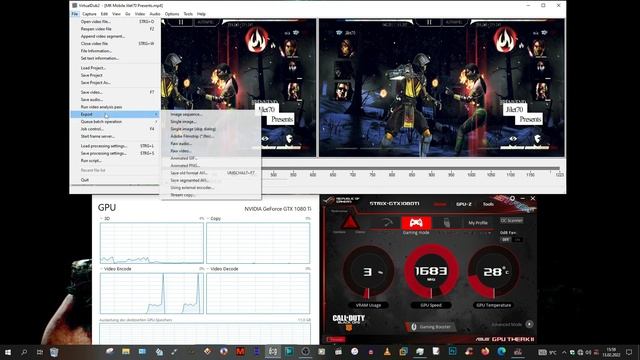
Task: Choose Quit from File menu
Action: (116, 180)
